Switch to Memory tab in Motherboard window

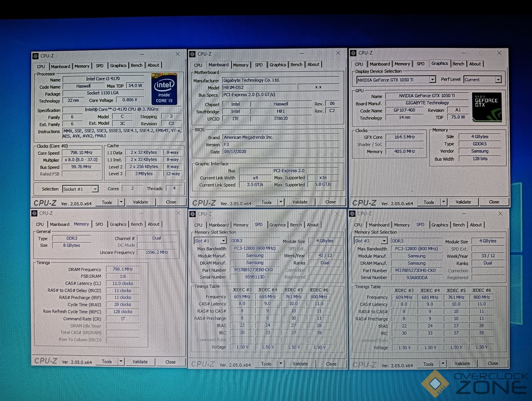click(241, 65)
